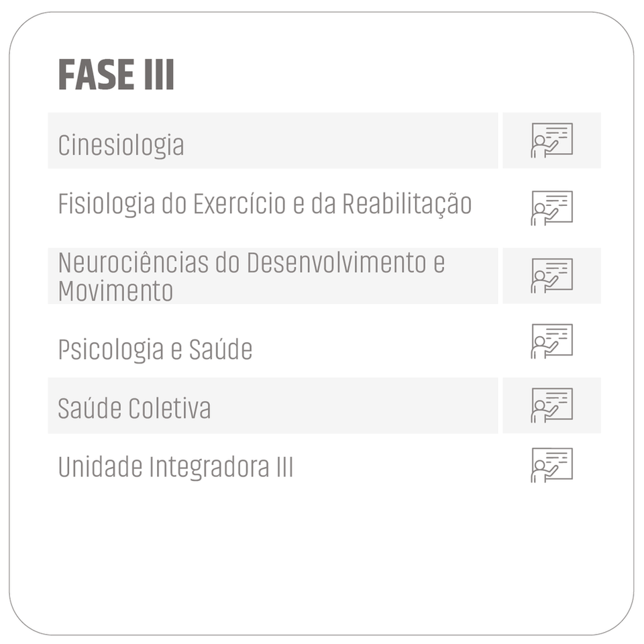The height and width of the screenshot is (644, 644).
Task: Click the presenter icon next to Neurociências
Action: tap(551, 275)
